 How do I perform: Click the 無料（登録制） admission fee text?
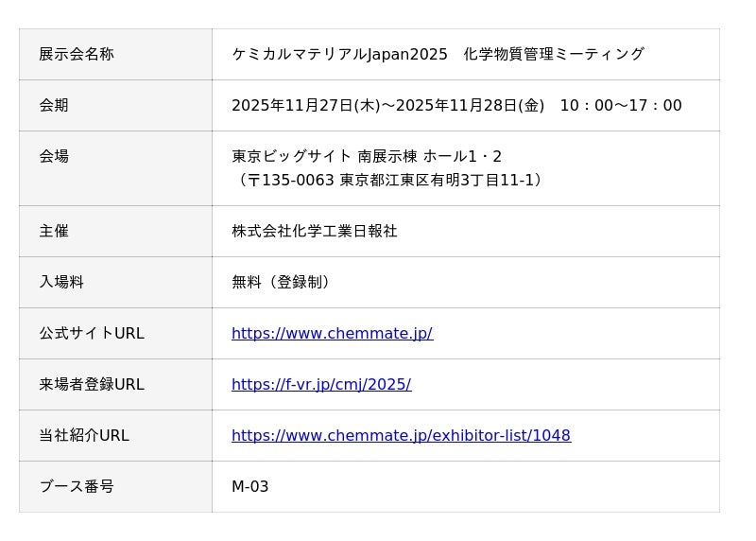click(x=282, y=282)
